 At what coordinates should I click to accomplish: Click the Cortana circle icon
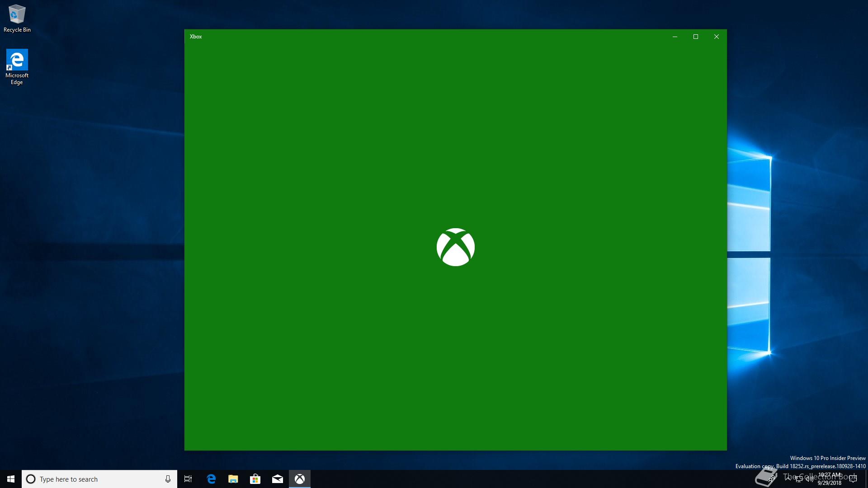31,479
